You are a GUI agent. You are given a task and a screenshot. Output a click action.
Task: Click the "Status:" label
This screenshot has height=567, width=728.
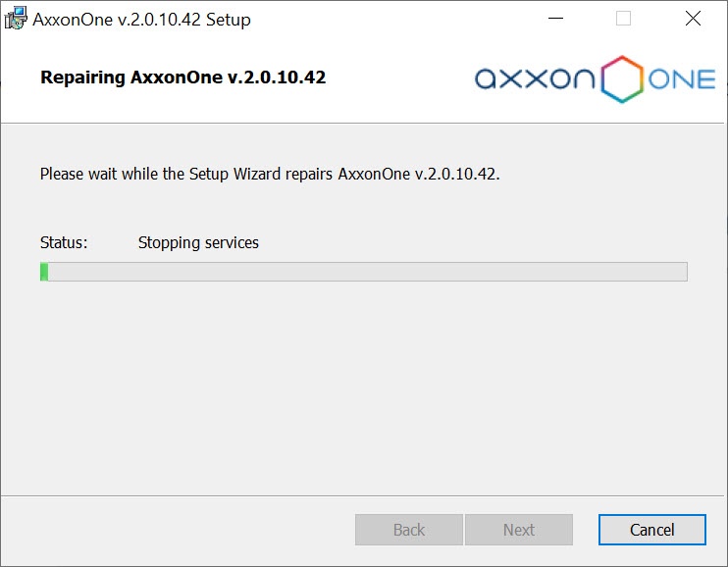tap(64, 242)
